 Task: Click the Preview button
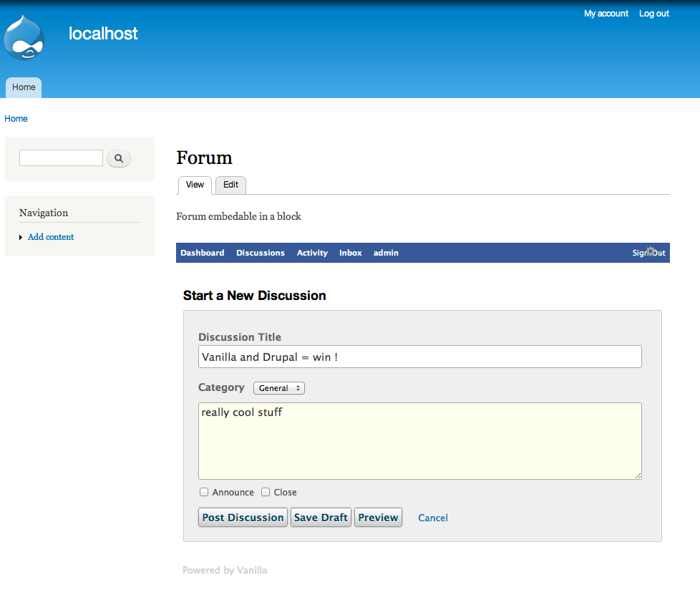(378, 518)
